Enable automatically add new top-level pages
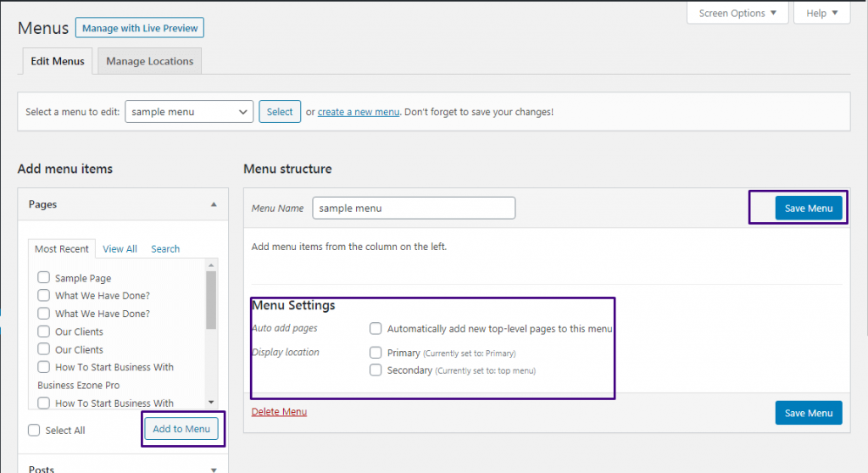Viewport: 868px width, 473px height. coord(376,329)
